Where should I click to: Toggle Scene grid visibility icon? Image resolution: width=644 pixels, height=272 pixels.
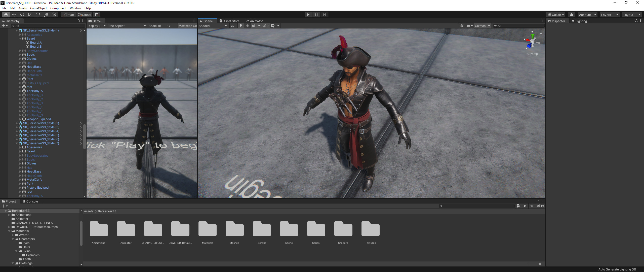tap(273, 26)
